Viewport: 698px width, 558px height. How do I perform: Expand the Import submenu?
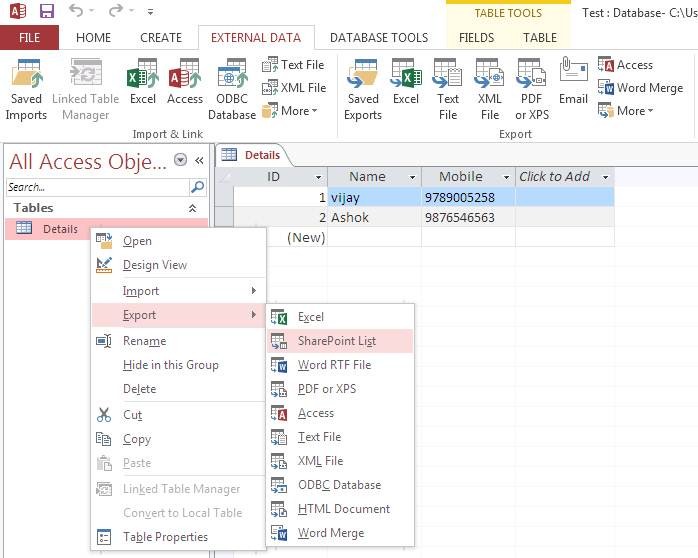tap(178, 291)
